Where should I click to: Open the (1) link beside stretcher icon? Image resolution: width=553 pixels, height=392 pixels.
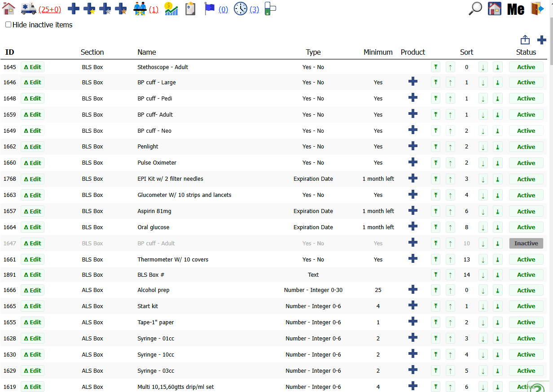coord(154,9)
